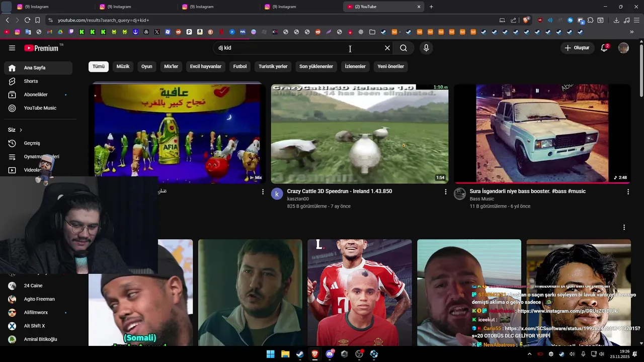The height and width of the screenshot is (362, 644).
Task: Select the Evcil hayvanlar filter chip
Action: [x=205, y=66]
